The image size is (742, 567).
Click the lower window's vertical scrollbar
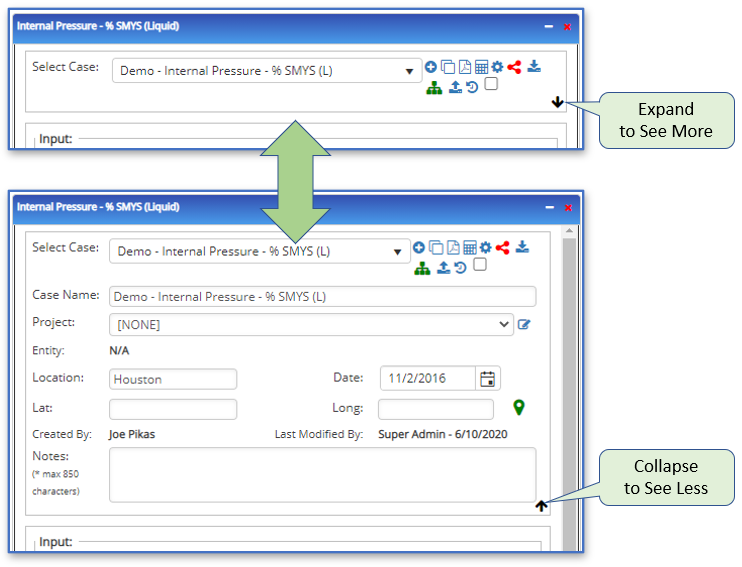click(570, 400)
